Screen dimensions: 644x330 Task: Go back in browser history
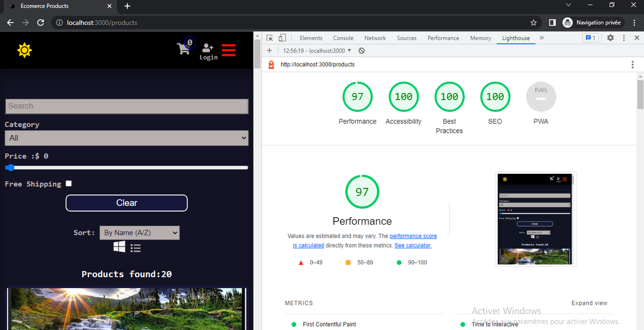coord(11,23)
